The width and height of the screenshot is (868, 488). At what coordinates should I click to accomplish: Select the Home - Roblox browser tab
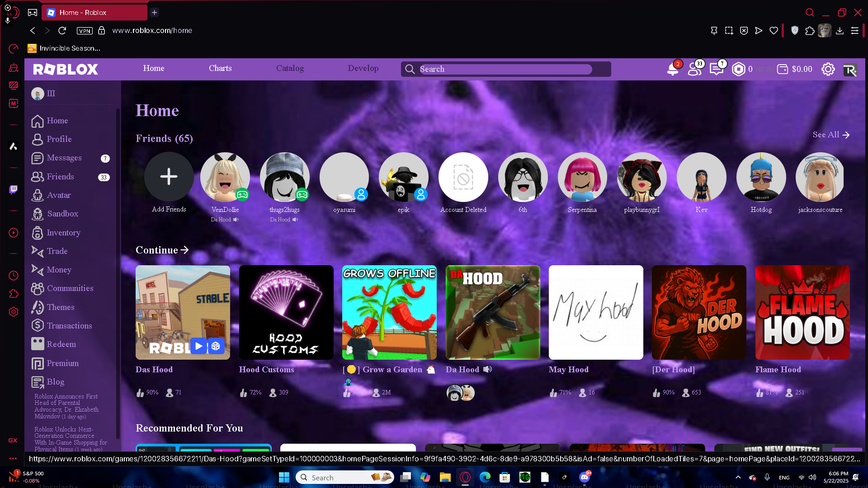click(94, 13)
